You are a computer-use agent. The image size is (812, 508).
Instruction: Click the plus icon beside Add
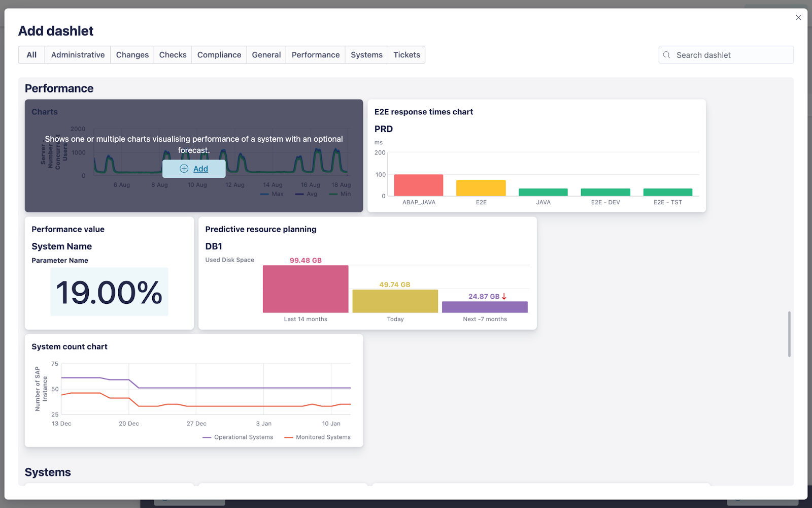[184, 169]
